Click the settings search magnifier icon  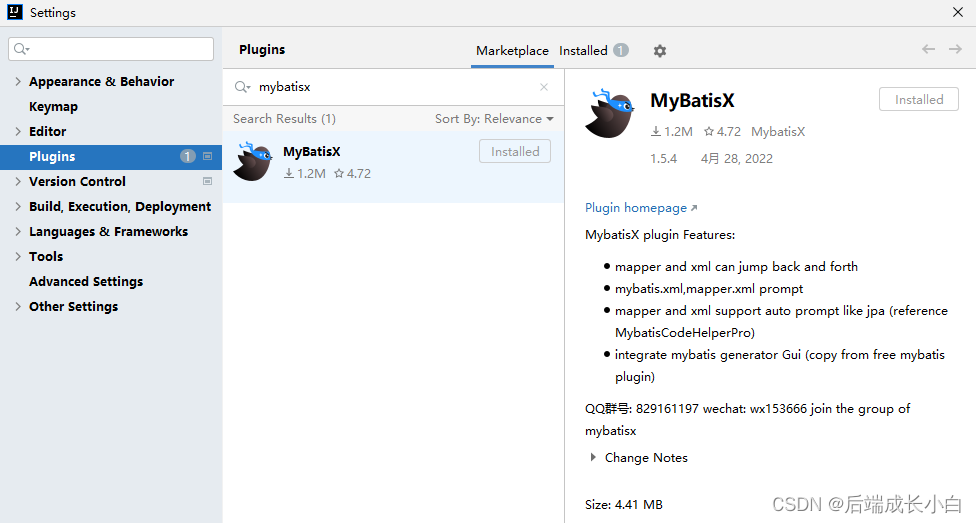[21, 49]
